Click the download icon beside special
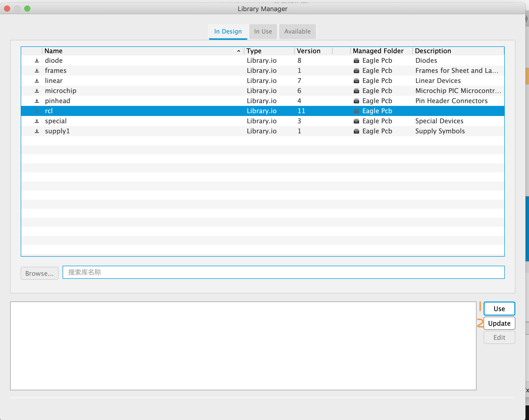 37,121
